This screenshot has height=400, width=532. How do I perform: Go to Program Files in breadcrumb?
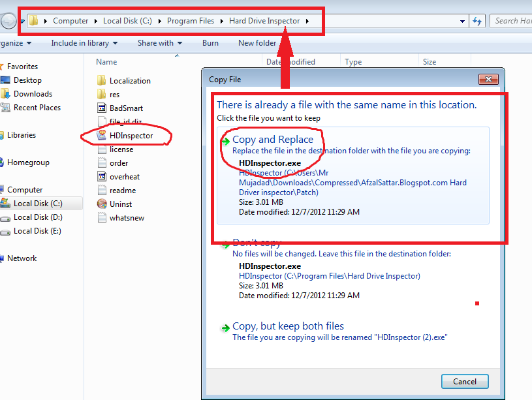pos(191,21)
